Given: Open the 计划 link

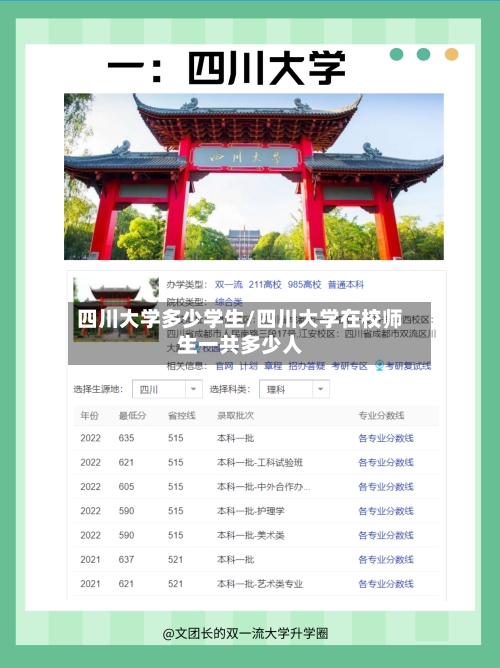Looking at the screenshot, I should [248, 366].
